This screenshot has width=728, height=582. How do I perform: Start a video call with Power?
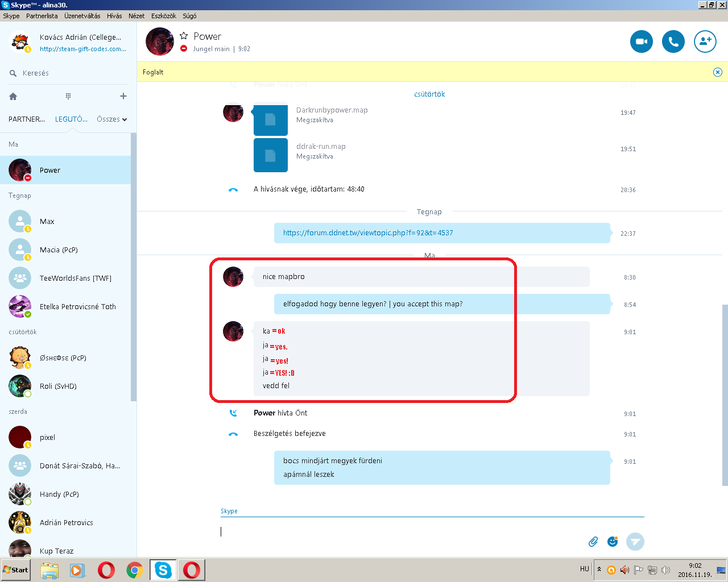point(641,41)
